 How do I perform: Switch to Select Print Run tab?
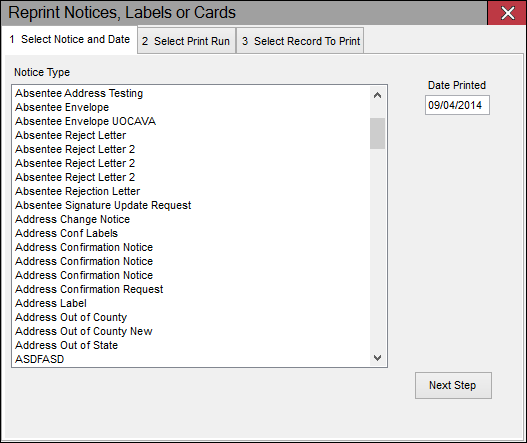click(x=186, y=41)
